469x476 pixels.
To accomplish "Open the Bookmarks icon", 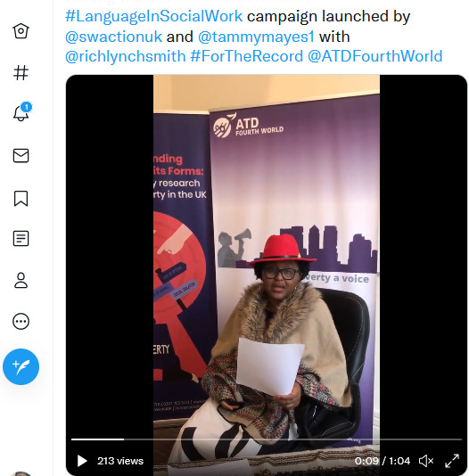I will point(21,199).
